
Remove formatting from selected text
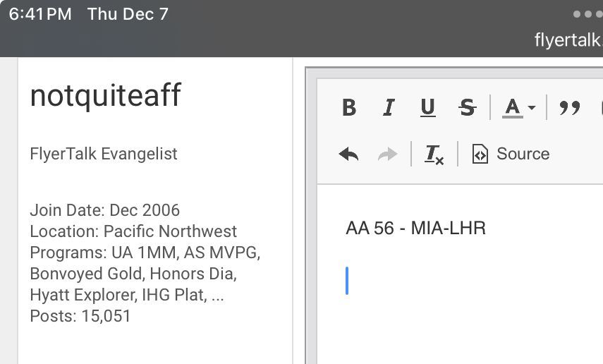[x=434, y=154]
